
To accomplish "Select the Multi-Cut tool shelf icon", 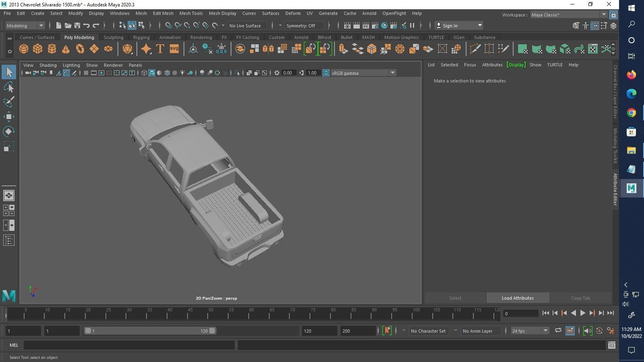I will 475,49.
